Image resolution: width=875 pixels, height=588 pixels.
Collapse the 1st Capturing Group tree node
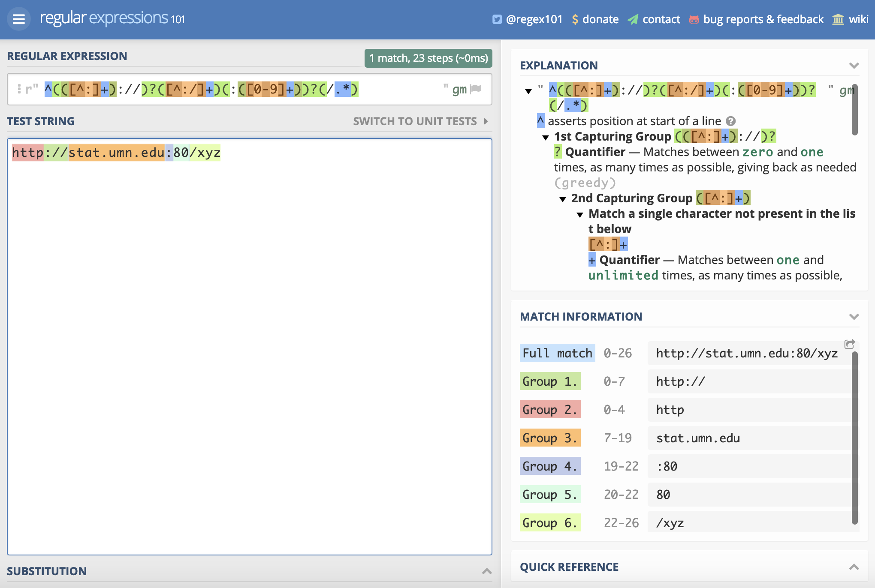click(546, 137)
